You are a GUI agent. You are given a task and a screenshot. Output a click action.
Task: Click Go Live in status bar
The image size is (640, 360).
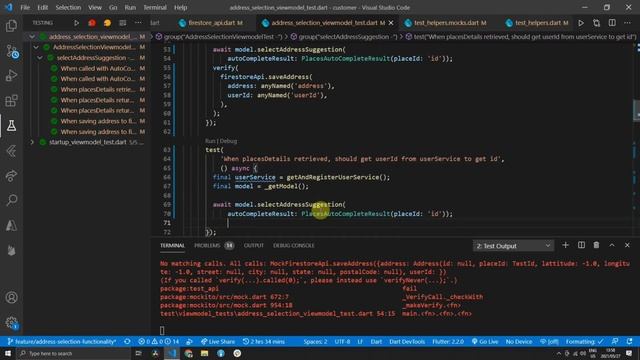pos(485,342)
